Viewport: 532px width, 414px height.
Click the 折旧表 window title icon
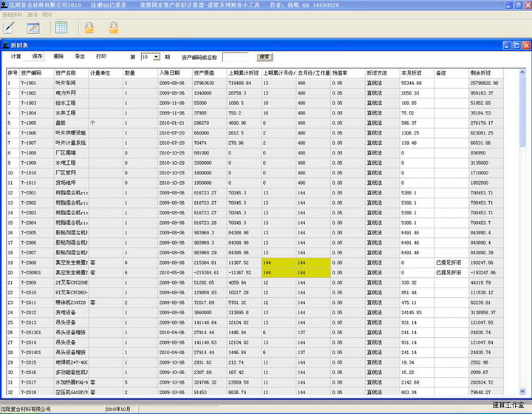point(5,45)
